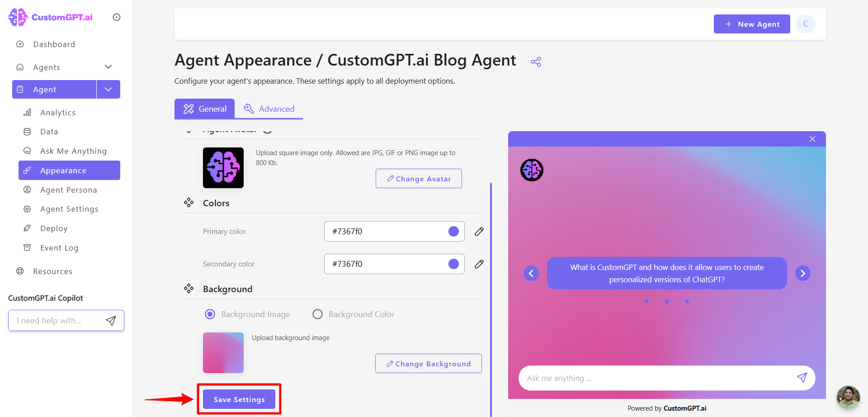Open the Powered by CustomGPT.ai link

point(667,408)
